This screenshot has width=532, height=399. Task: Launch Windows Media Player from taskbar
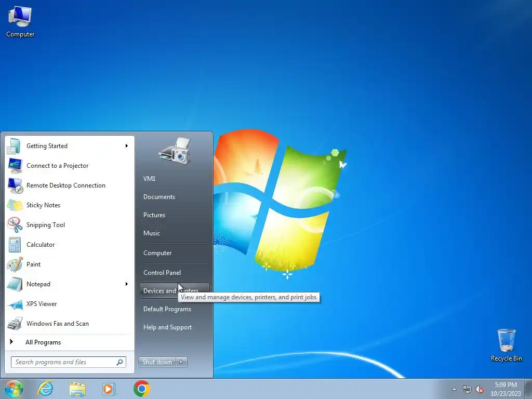pos(109,389)
